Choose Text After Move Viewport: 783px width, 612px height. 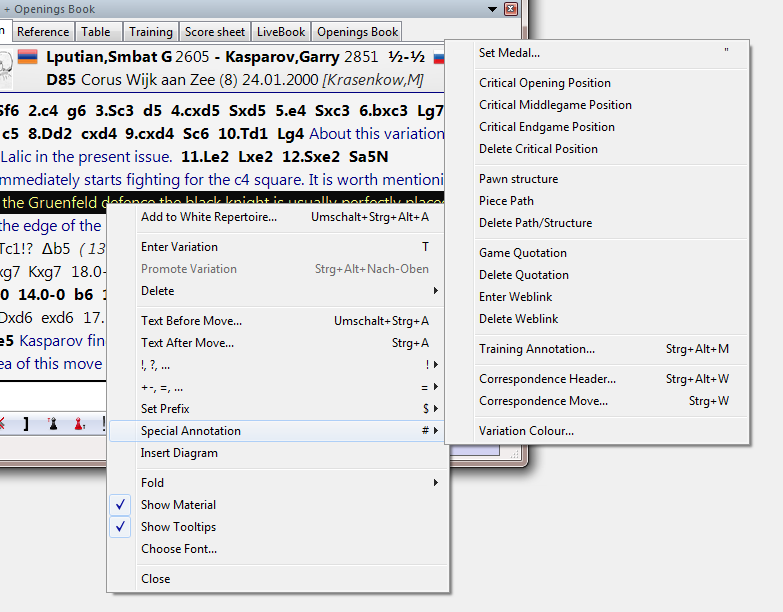click(278, 343)
